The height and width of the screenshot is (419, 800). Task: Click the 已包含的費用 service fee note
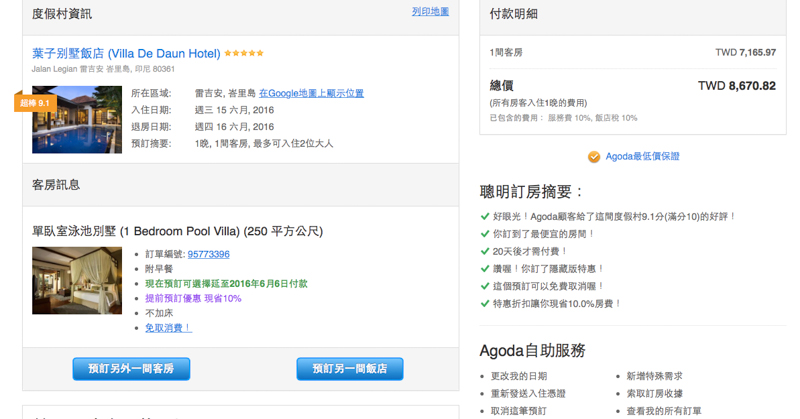(x=563, y=118)
